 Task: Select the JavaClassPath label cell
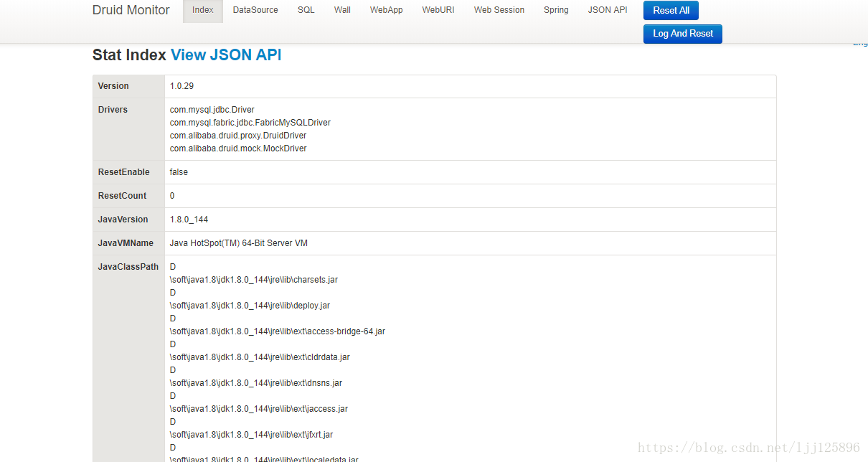tap(129, 359)
